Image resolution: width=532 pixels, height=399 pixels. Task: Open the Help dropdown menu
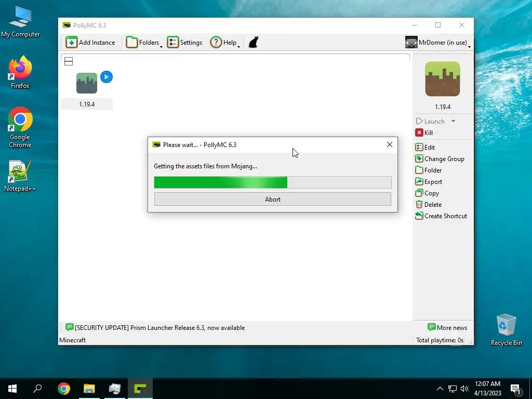pos(225,43)
